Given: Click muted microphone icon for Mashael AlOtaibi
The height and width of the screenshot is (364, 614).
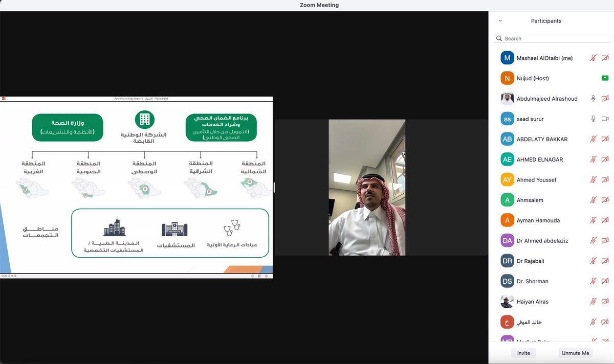Looking at the screenshot, I should (x=593, y=58).
